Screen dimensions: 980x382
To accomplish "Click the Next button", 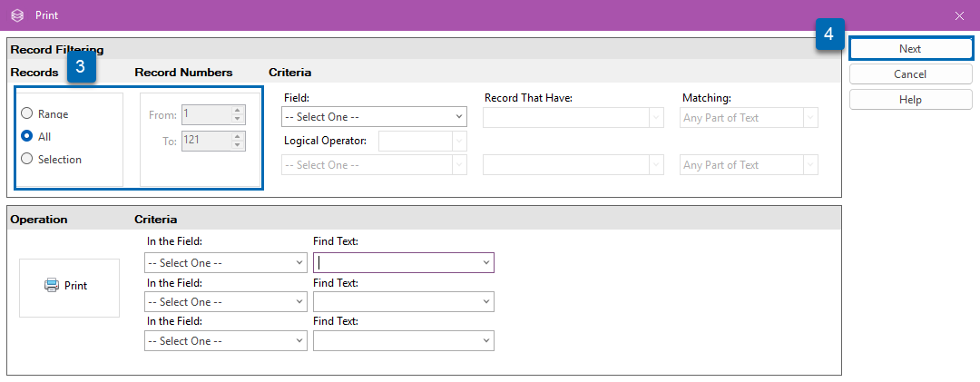I will coord(910,49).
